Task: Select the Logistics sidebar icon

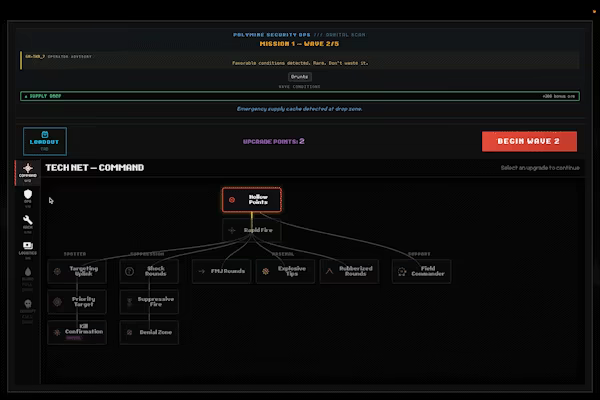Action: coord(28,250)
